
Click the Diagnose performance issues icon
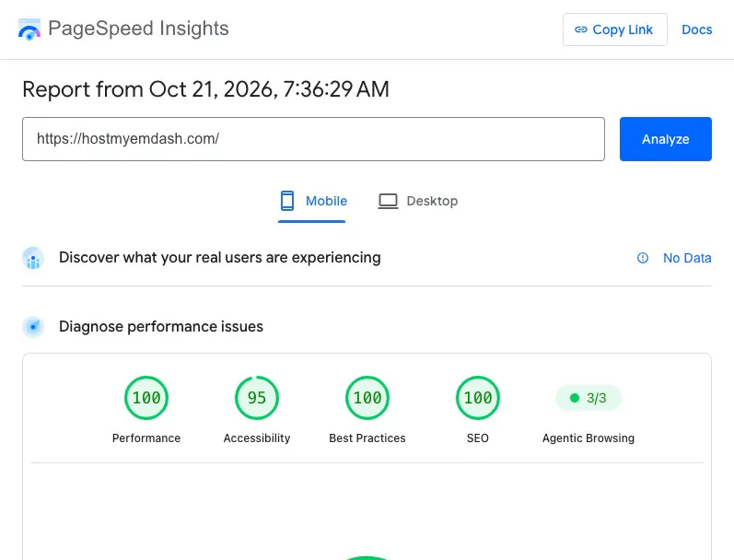point(33,327)
